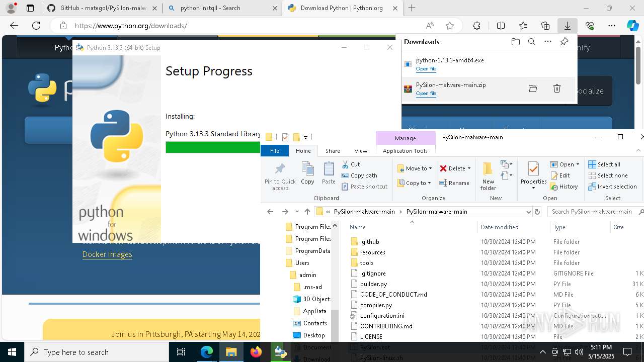
Task: Open the File tab in Explorer
Action: [x=275, y=151]
